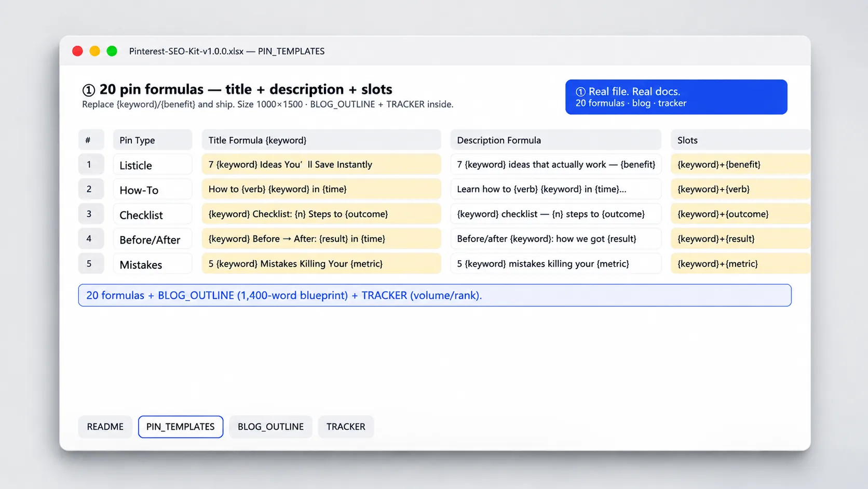Select the "{keyword} Checklist: {n} Steps to {outcome}" cell
Image resolution: width=868 pixels, height=489 pixels.
click(321, 214)
